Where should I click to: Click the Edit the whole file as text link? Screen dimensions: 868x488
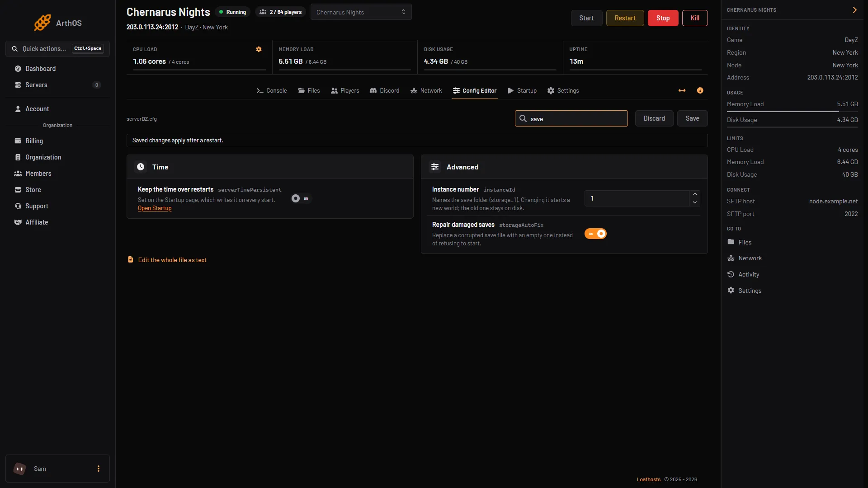click(172, 260)
